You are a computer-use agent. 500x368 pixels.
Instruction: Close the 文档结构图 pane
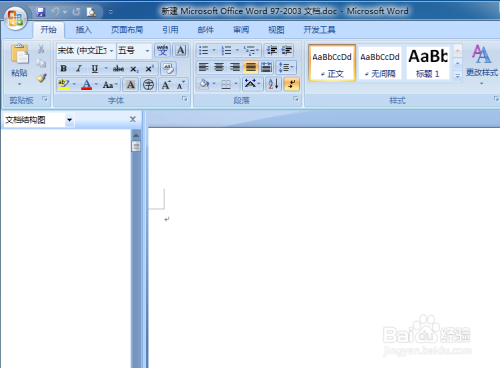tap(133, 119)
